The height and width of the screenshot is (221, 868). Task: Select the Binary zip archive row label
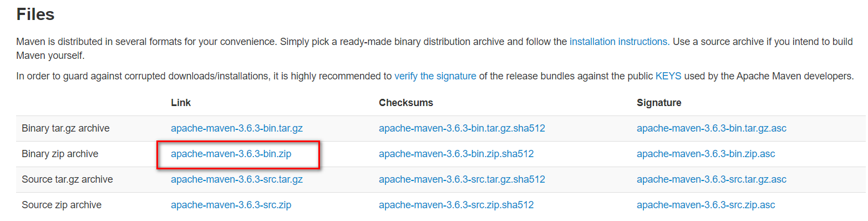click(x=60, y=154)
